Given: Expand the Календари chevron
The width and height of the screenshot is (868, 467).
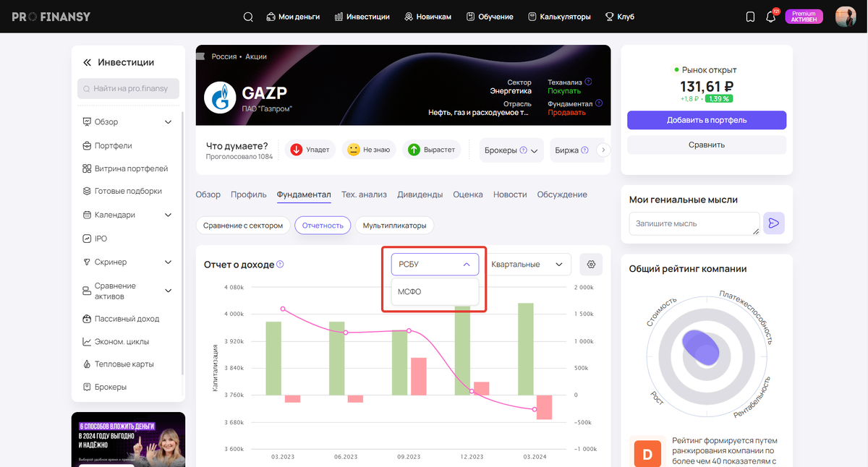Looking at the screenshot, I should coord(169,215).
